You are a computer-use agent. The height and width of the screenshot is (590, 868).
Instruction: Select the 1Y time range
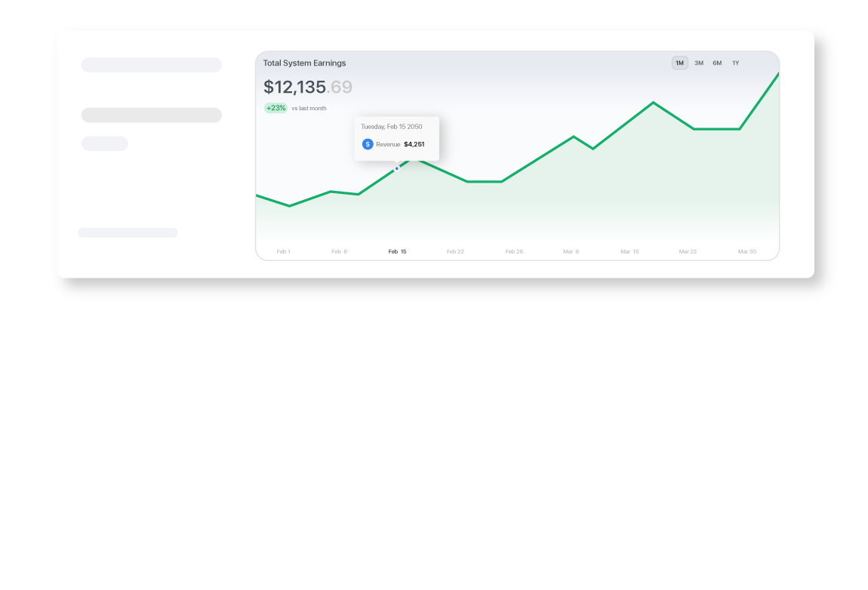click(x=736, y=63)
